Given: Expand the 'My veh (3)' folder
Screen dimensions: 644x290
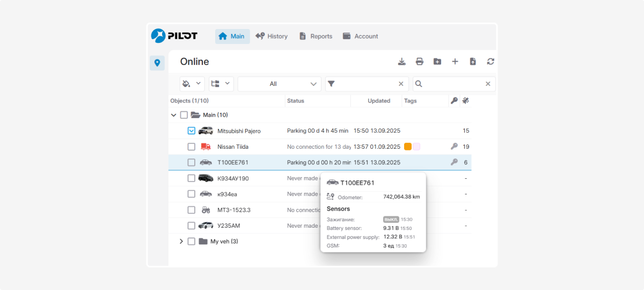Looking at the screenshot, I should click(x=181, y=242).
